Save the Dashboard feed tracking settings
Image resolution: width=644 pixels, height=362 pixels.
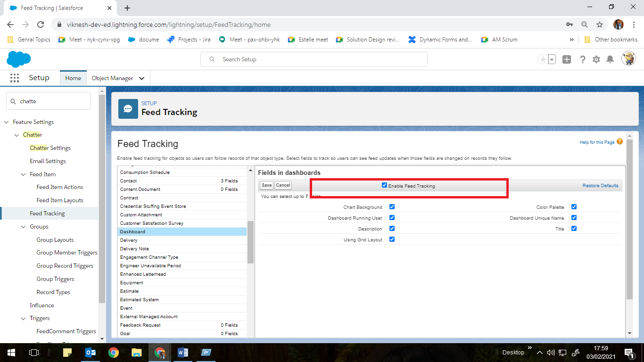(266, 185)
